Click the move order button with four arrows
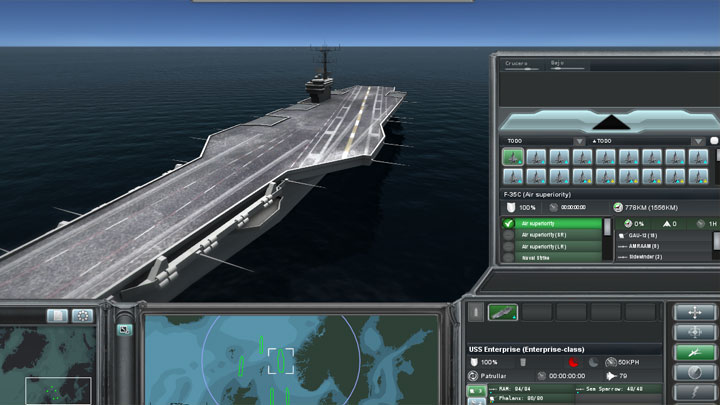Viewport: 720px width, 405px height. pyautogui.click(x=695, y=312)
